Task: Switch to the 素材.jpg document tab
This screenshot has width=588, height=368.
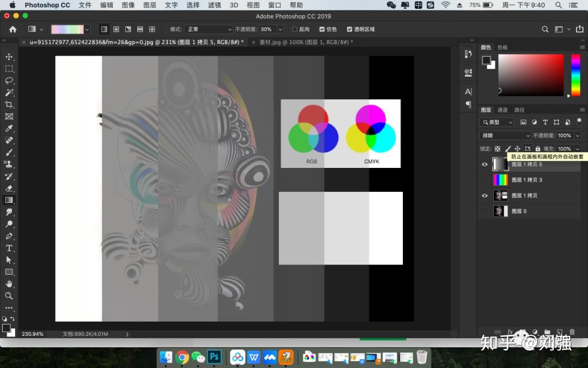Action: [x=306, y=42]
